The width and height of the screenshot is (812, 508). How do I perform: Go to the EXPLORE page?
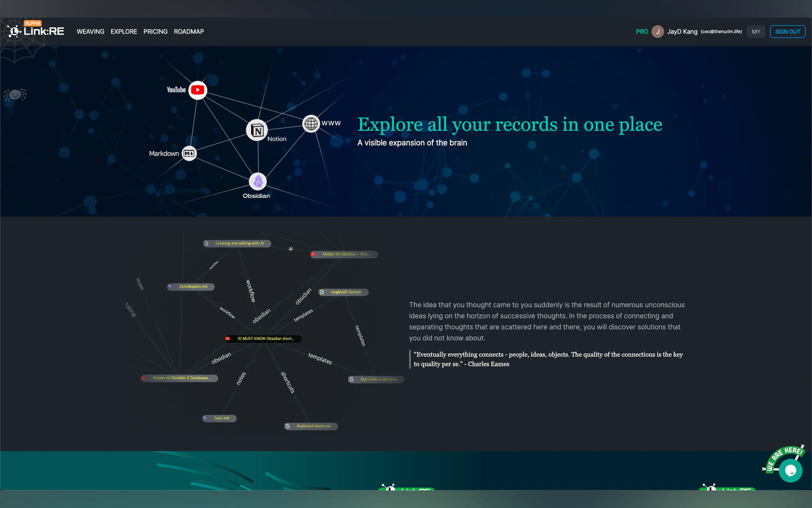tap(123, 32)
